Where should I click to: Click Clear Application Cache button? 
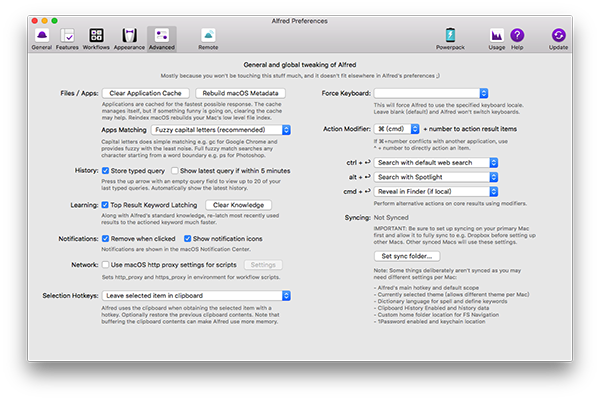click(145, 93)
